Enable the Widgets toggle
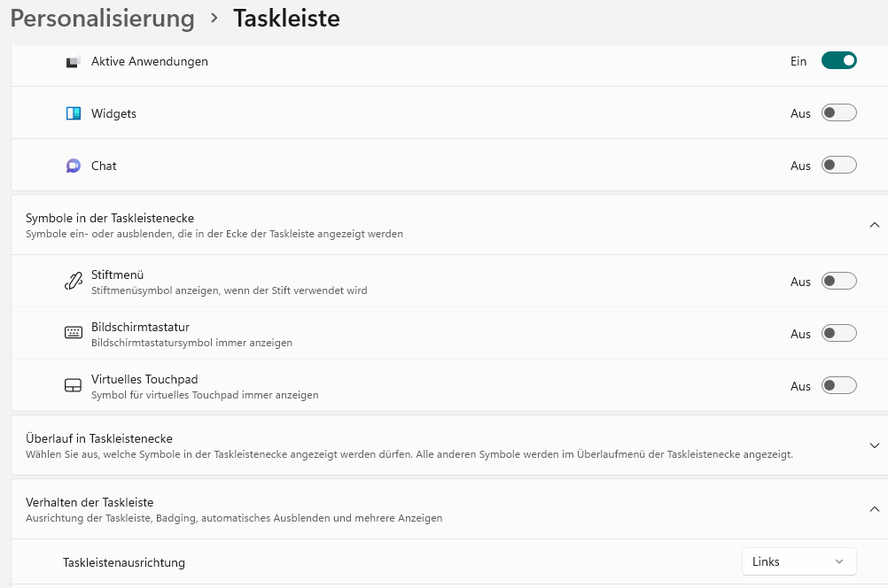This screenshot has width=888, height=588. (x=838, y=112)
